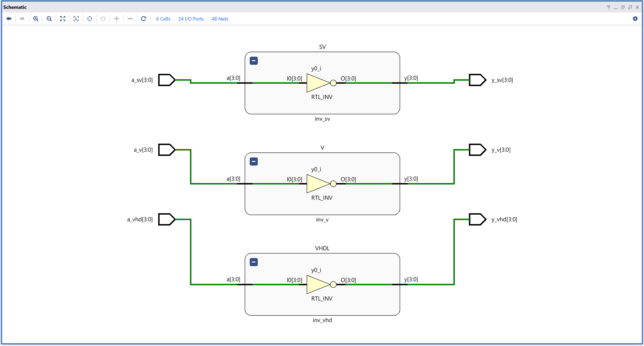The width and height of the screenshot is (644, 346).
Task: Click the auto-fit selection crosshair icon
Action: pos(90,19)
